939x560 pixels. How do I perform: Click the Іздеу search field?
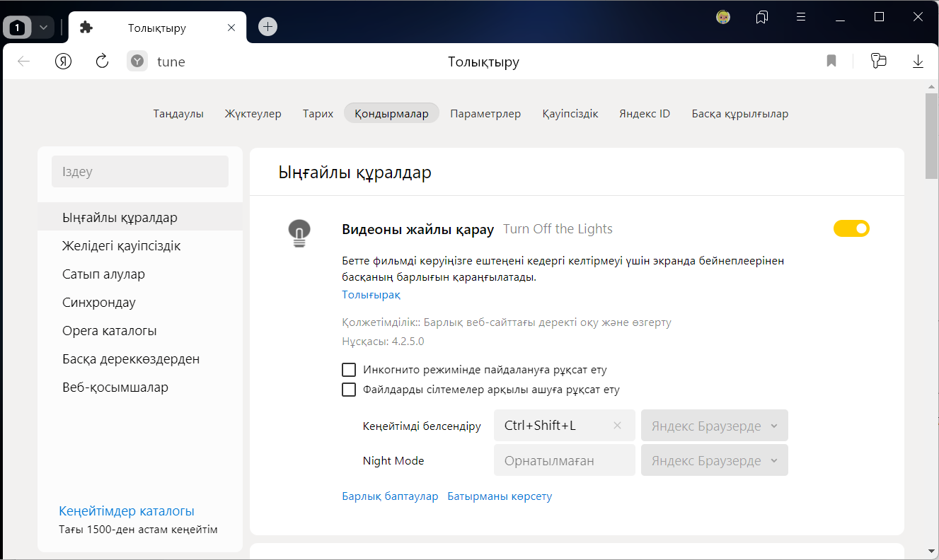coord(140,172)
